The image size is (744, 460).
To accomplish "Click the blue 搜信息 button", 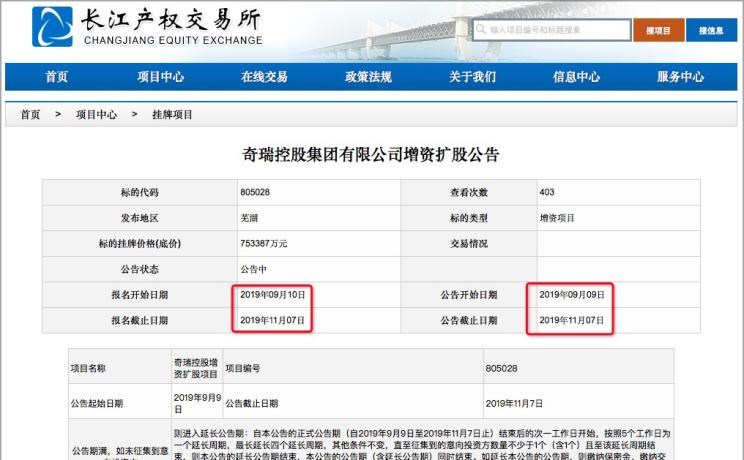I will point(711,30).
